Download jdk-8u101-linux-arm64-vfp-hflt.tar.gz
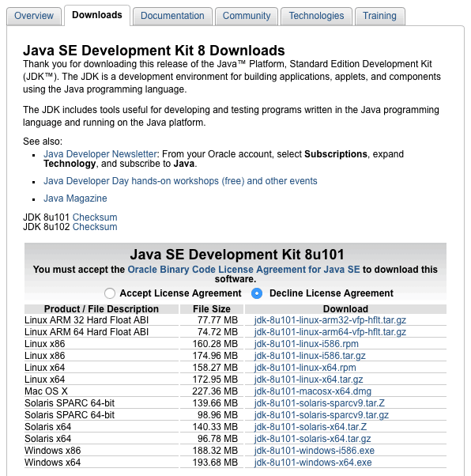This screenshot has width=471, height=476. (x=330, y=332)
